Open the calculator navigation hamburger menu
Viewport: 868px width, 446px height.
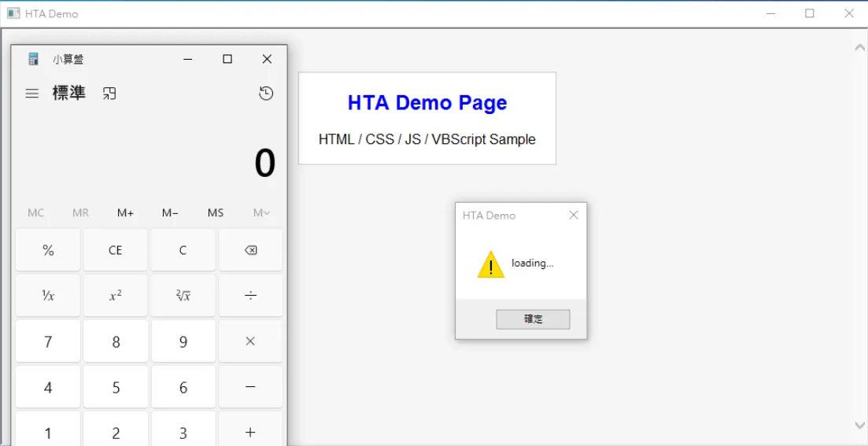click(x=32, y=94)
